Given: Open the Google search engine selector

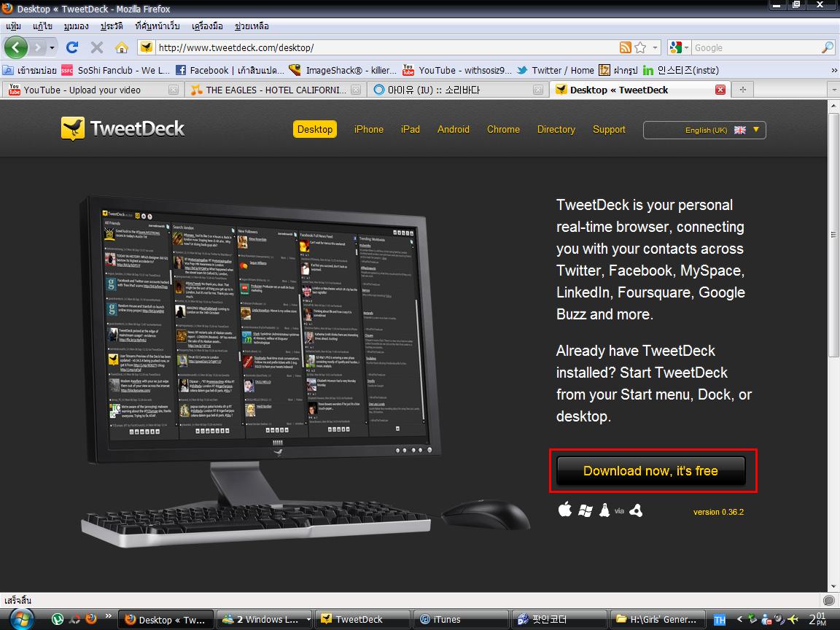Looking at the screenshot, I should pyautogui.click(x=679, y=47).
